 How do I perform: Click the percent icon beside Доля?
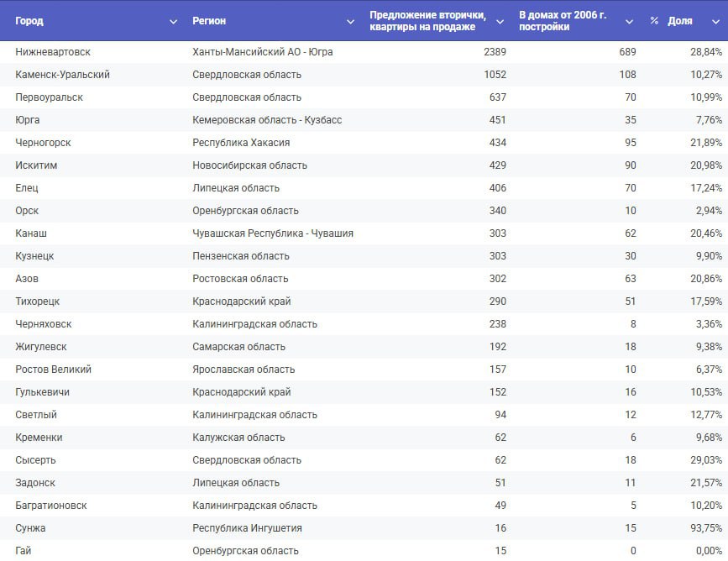(654, 21)
